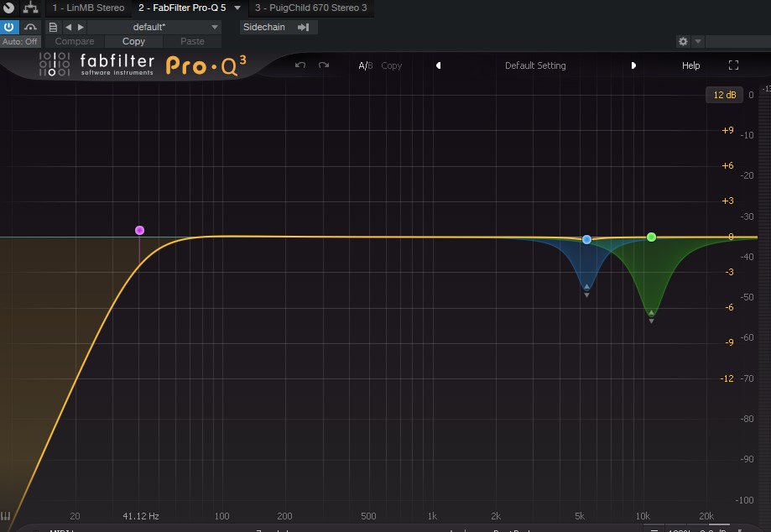Click the green band dynamic range arrow handle
Viewport: 771px width, 532px height.
652,317
